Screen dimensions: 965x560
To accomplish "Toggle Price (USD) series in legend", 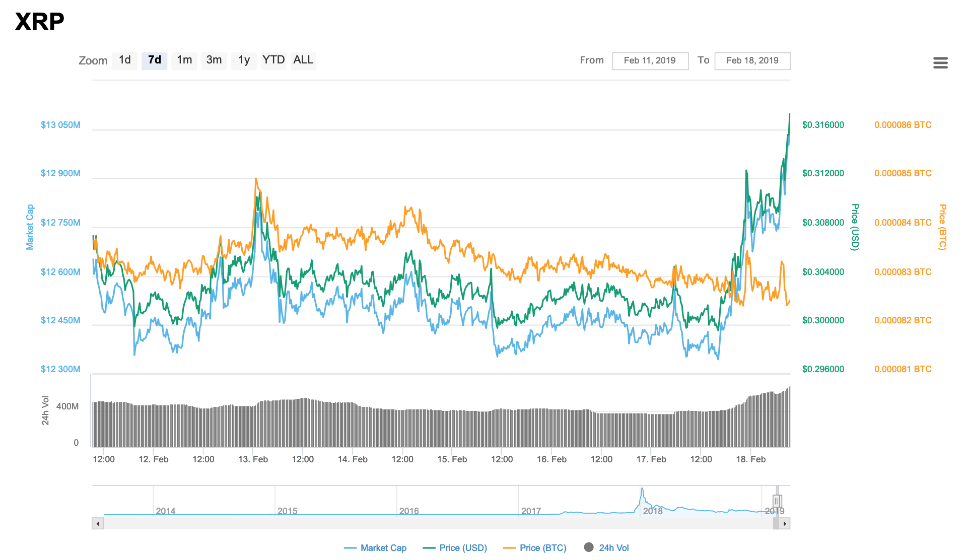I will 455,548.
